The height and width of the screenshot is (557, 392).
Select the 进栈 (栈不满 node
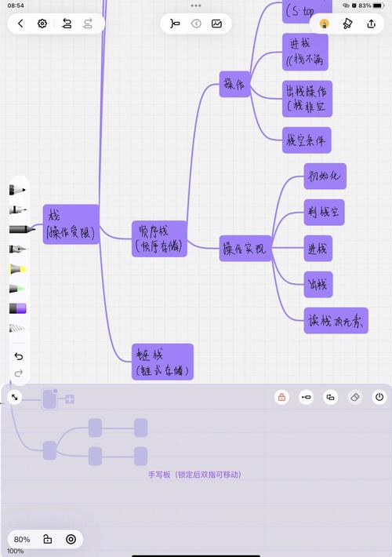tap(305, 53)
